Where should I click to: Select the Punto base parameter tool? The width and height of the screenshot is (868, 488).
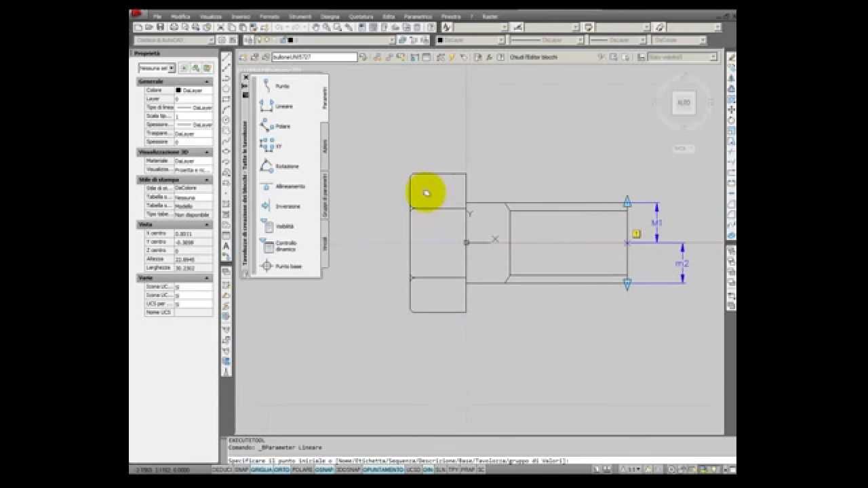[281, 266]
